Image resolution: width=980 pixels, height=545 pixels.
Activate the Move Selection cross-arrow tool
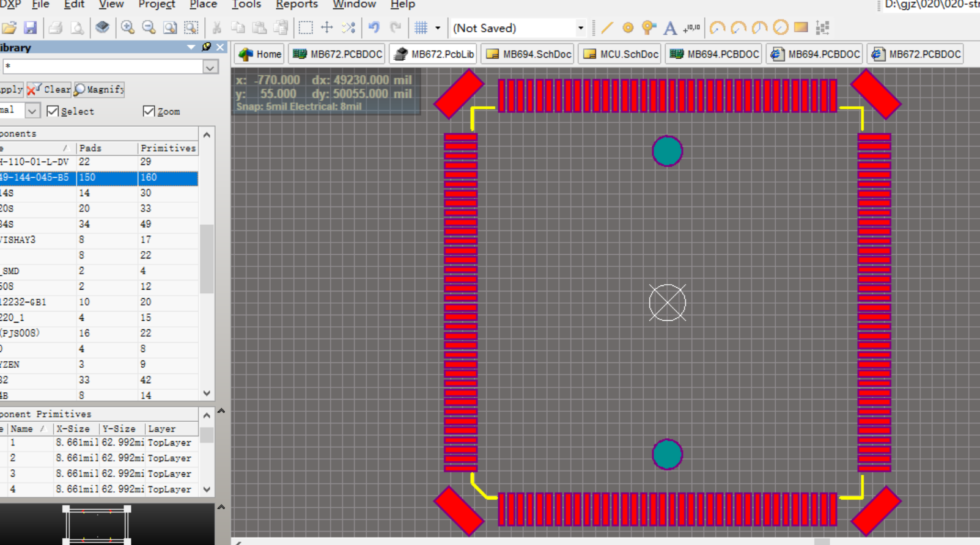[x=327, y=28]
